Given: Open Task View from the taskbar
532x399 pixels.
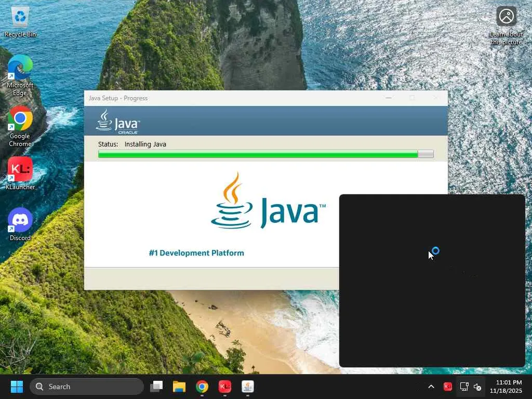Looking at the screenshot, I should click(156, 387).
